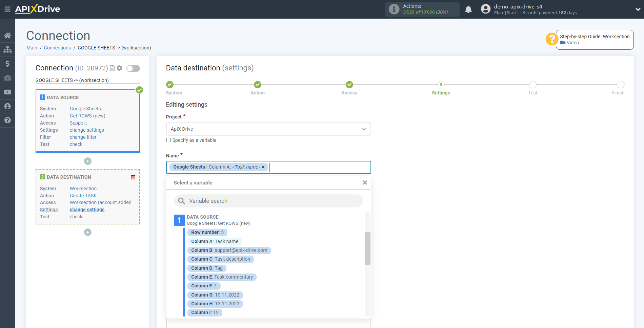
Task: Select variable Column I: 12
Action: tap(205, 312)
